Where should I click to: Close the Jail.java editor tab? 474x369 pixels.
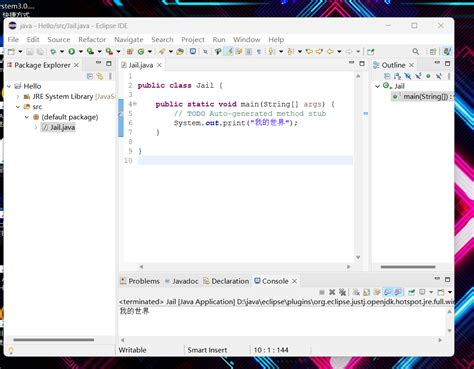point(159,65)
